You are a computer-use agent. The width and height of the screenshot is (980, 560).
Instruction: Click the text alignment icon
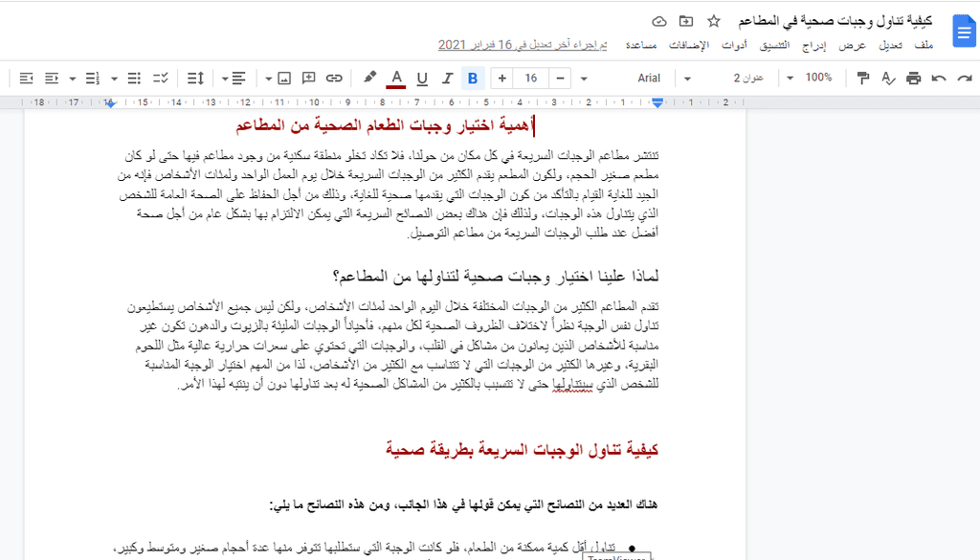[238, 78]
